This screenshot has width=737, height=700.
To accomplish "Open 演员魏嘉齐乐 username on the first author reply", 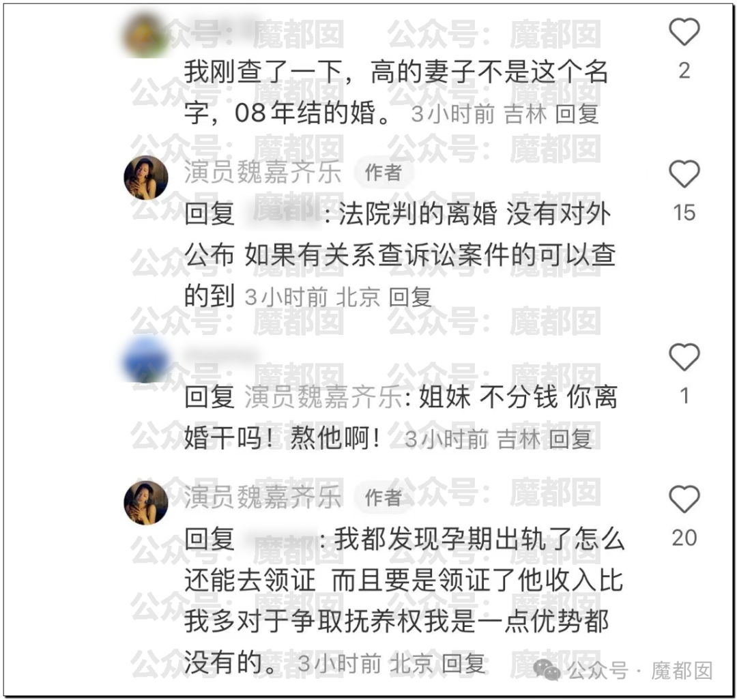I will coord(262,173).
